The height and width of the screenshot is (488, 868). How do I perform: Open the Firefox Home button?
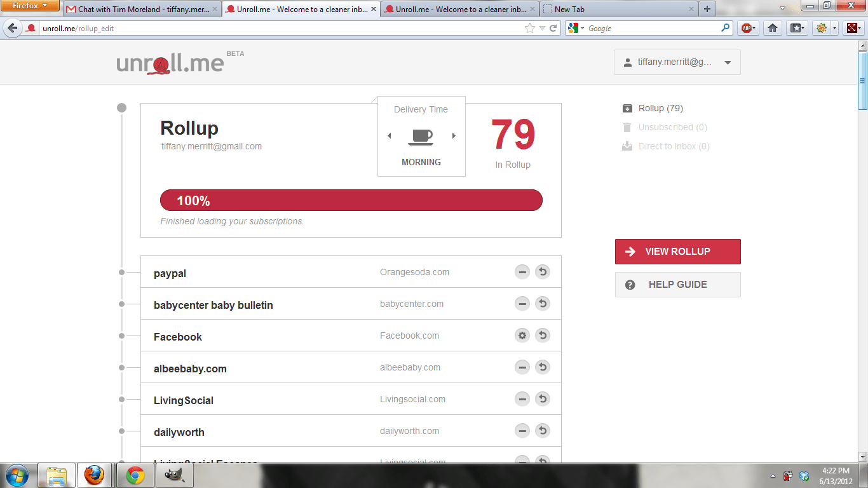point(773,28)
